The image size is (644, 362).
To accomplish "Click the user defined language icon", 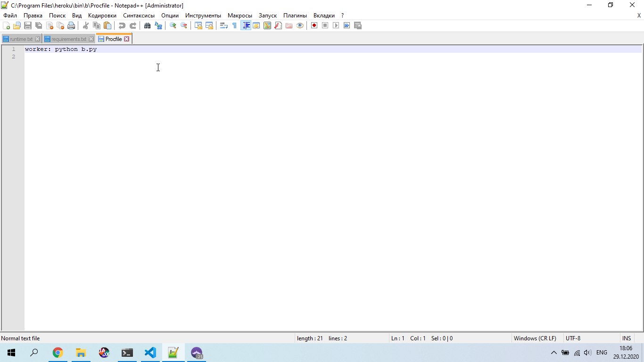I will point(256,25).
